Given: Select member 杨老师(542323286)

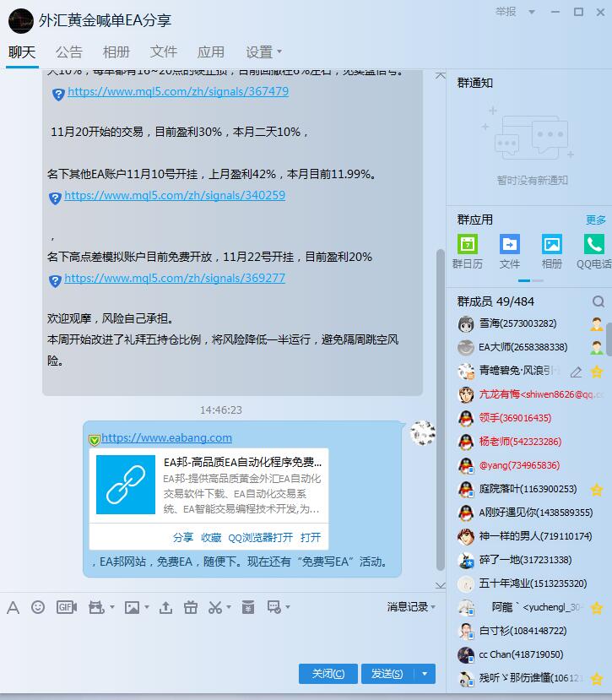Looking at the screenshot, I should click(529, 442).
